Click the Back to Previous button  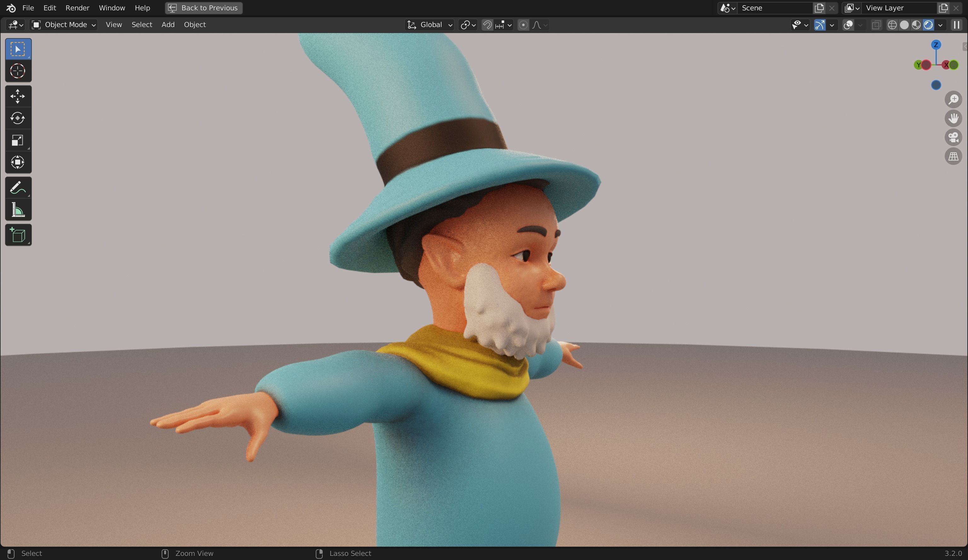coord(204,8)
